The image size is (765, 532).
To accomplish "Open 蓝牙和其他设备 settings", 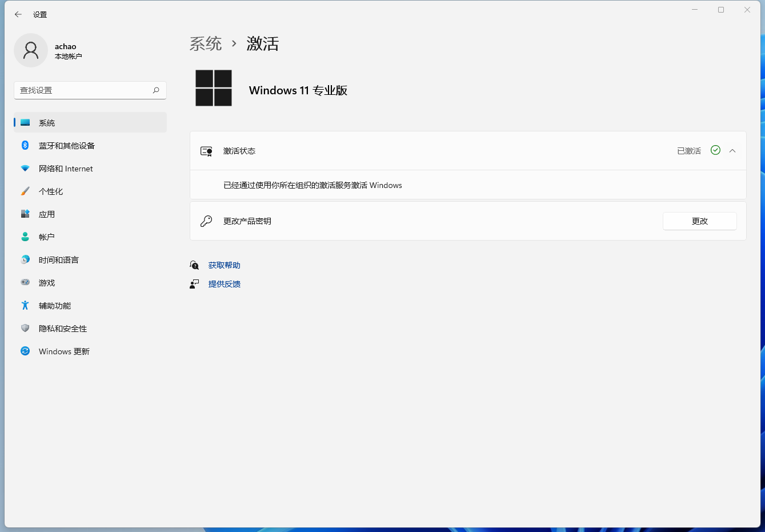I will [90, 146].
